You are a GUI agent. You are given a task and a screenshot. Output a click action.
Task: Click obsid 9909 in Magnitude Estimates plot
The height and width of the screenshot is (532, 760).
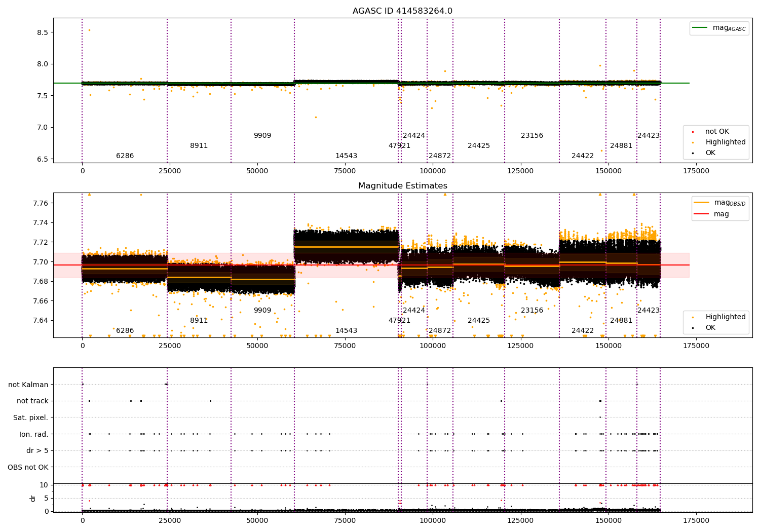262,311
